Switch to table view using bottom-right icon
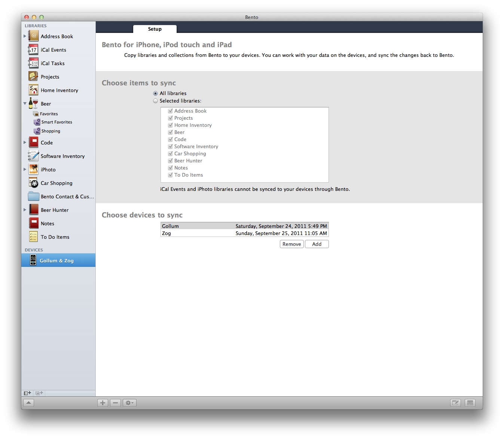Image resolution: width=504 pixels, height=439 pixels. 470,403
